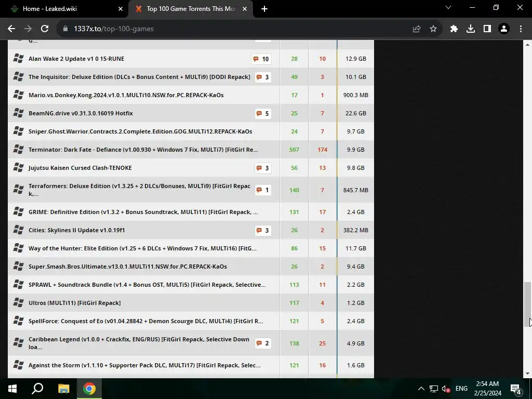
Task: Click page vertical scrollbar thumb
Action: point(527,304)
